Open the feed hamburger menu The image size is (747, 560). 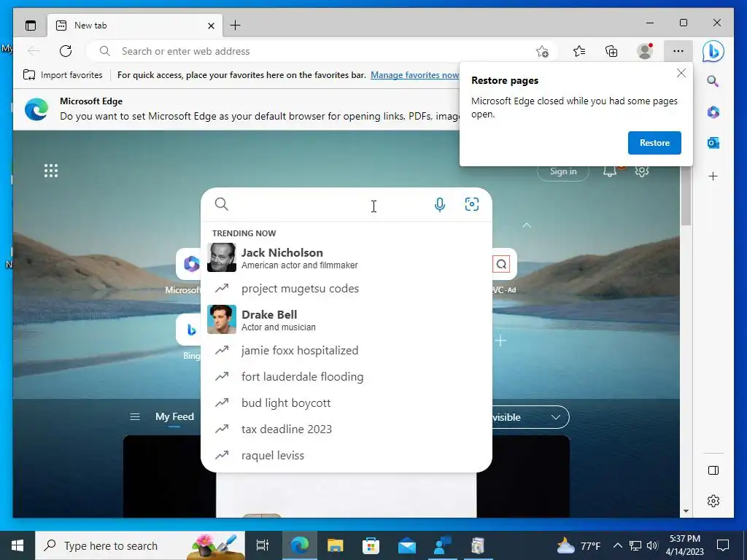coord(135,416)
